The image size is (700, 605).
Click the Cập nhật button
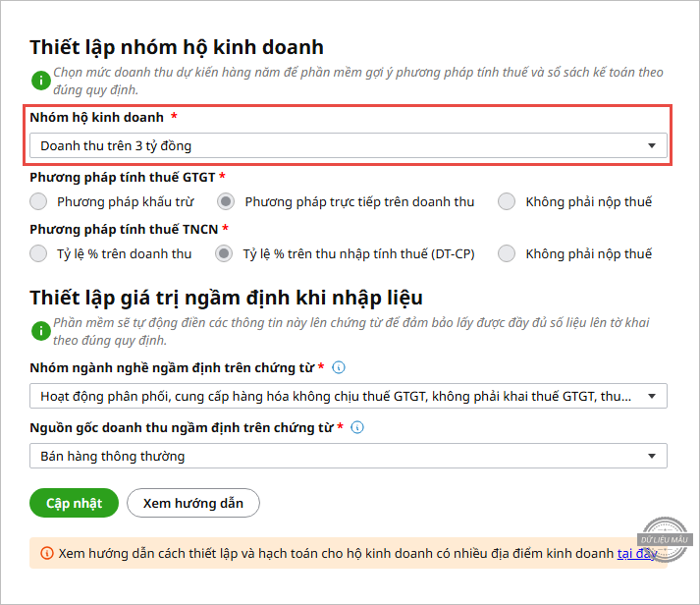[74, 503]
